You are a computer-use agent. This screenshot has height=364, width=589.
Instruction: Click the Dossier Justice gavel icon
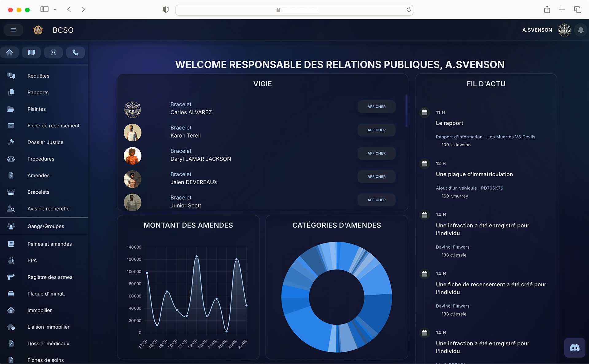pyautogui.click(x=11, y=142)
